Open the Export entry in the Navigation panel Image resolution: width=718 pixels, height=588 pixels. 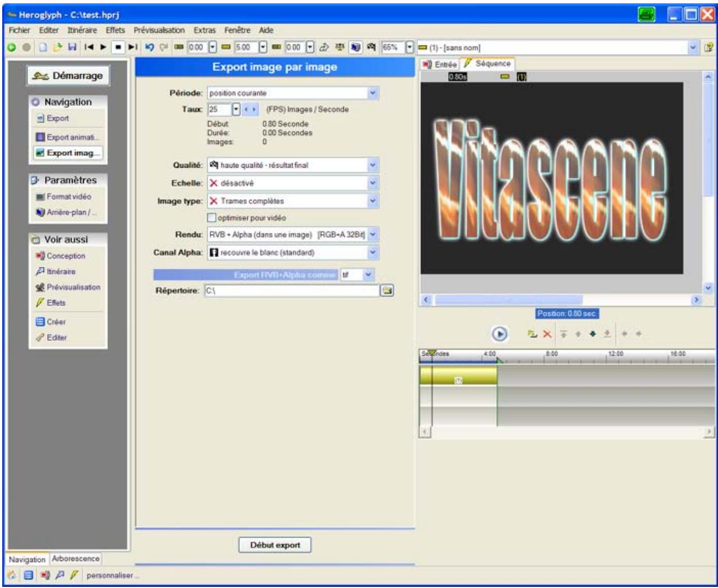pos(52,118)
